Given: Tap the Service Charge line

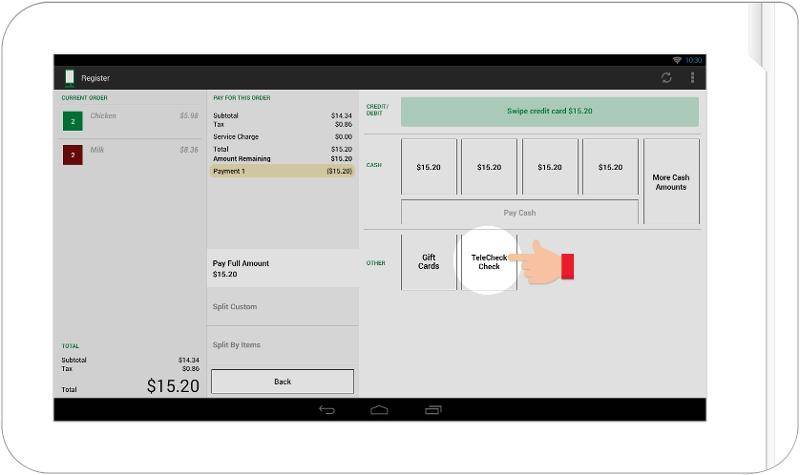Looking at the screenshot, I should click(282, 137).
